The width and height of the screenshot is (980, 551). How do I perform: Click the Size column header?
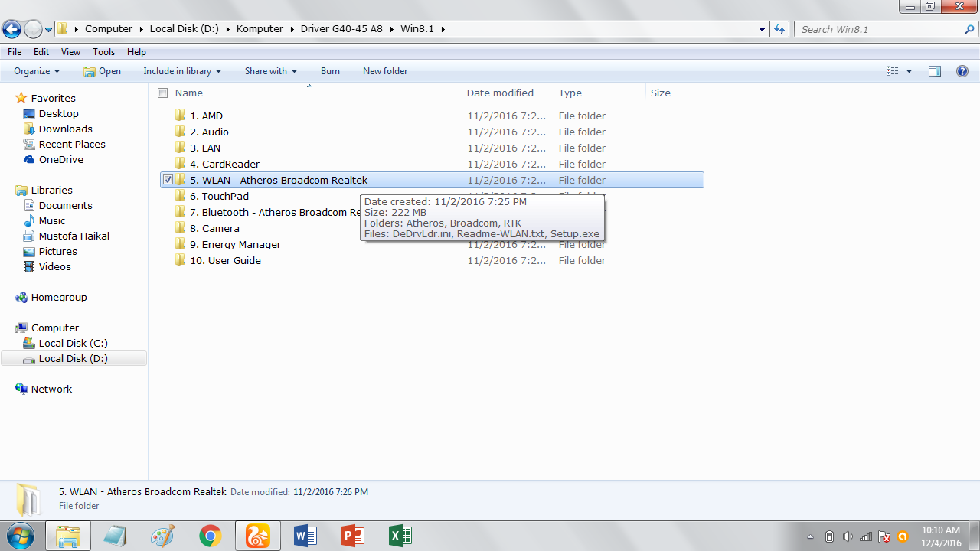[x=661, y=93]
